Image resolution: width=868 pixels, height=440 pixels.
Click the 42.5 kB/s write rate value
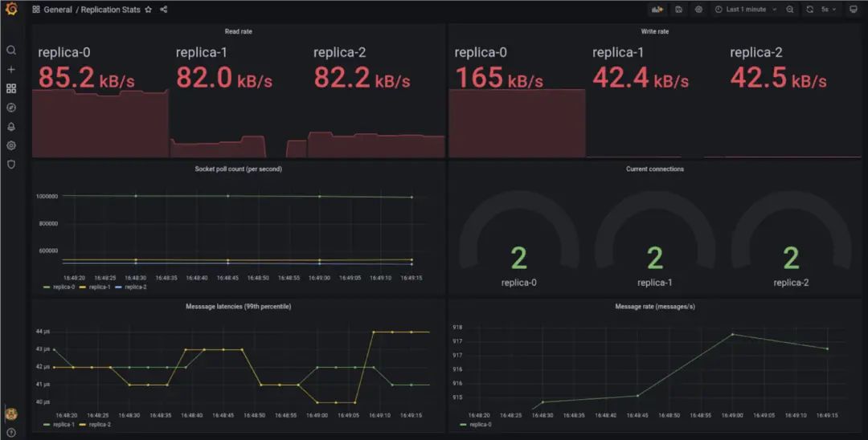[778, 78]
